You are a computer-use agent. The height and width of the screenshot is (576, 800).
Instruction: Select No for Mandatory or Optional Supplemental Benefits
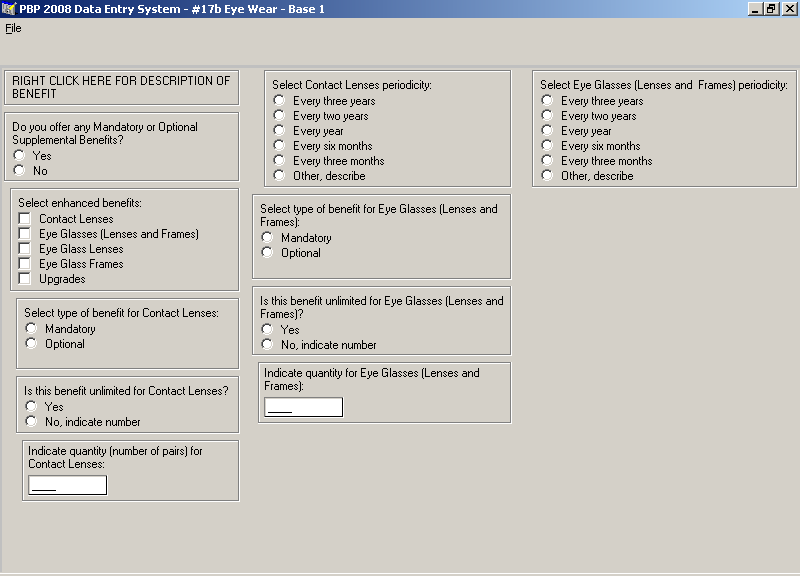point(19,170)
